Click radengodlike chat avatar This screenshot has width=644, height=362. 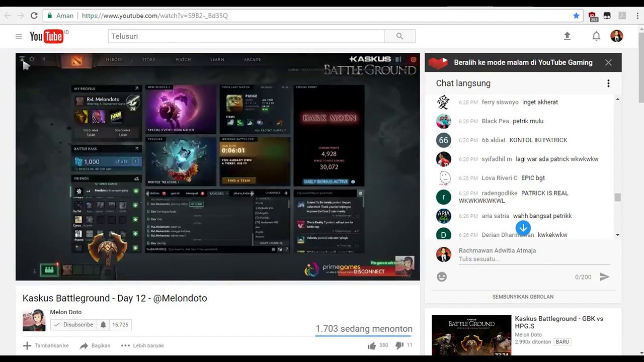point(443,197)
